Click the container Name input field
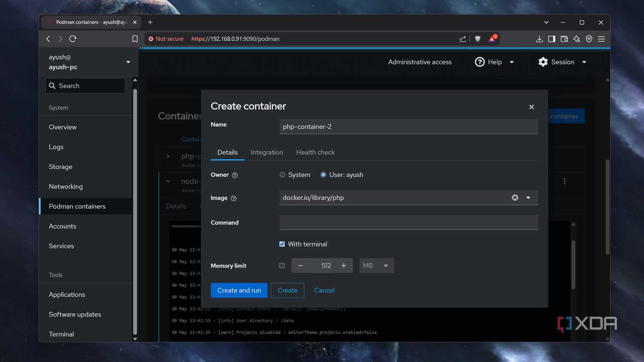Image resolution: width=644 pixels, height=362 pixels. click(x=409, y=127)
